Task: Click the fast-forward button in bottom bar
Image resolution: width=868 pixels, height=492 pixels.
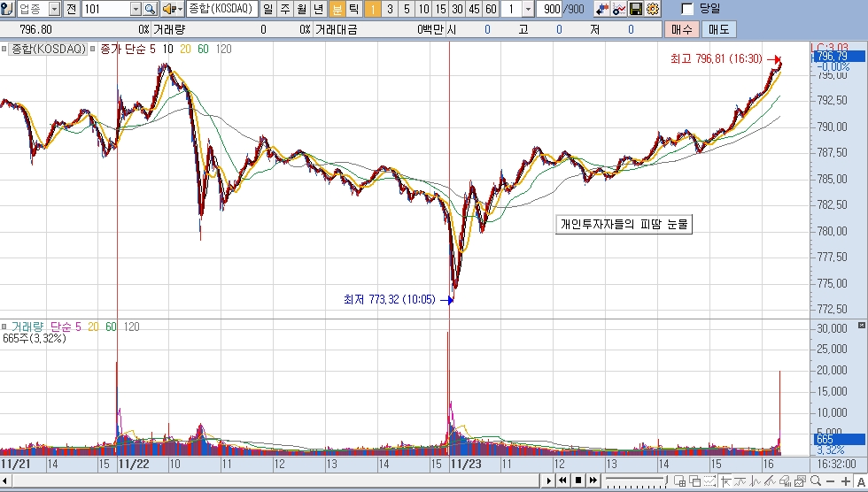Action: pyautogui.click(x=593, y=481)
